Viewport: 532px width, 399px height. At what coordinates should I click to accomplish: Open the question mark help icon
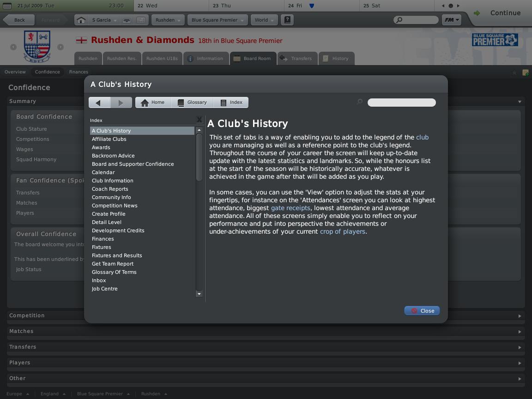[287, 20]
